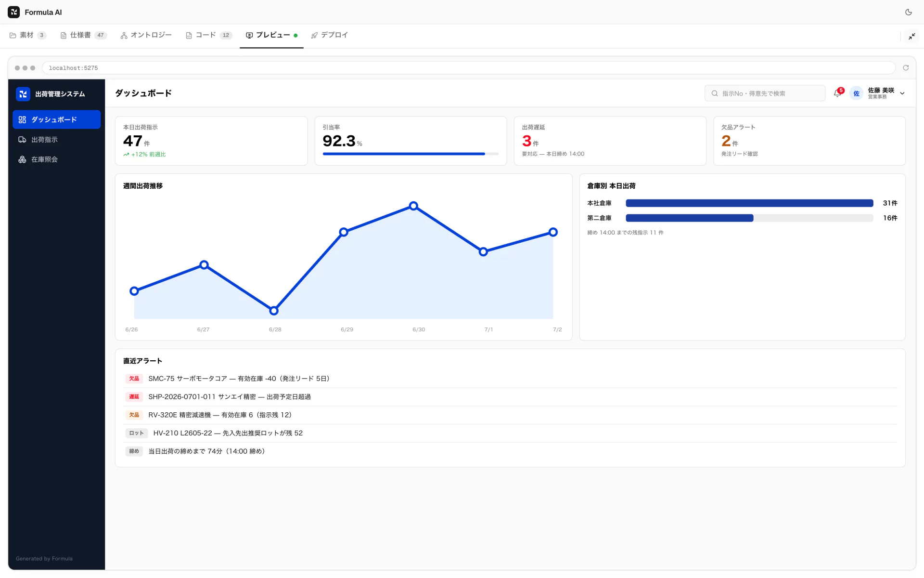This screenshot has width=924, height=578.
Task: Expand the 佐藤 美咲 user menu
Action: pos(902,93)
